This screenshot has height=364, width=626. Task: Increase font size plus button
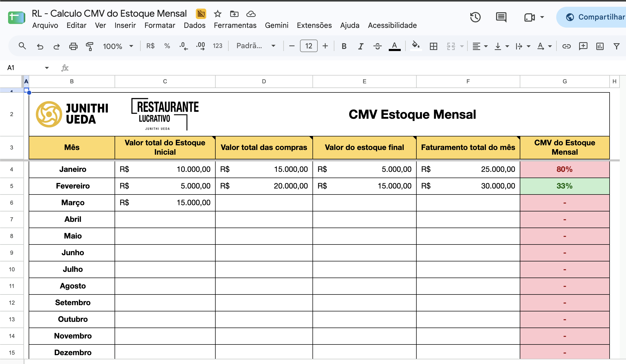point(325,46)
